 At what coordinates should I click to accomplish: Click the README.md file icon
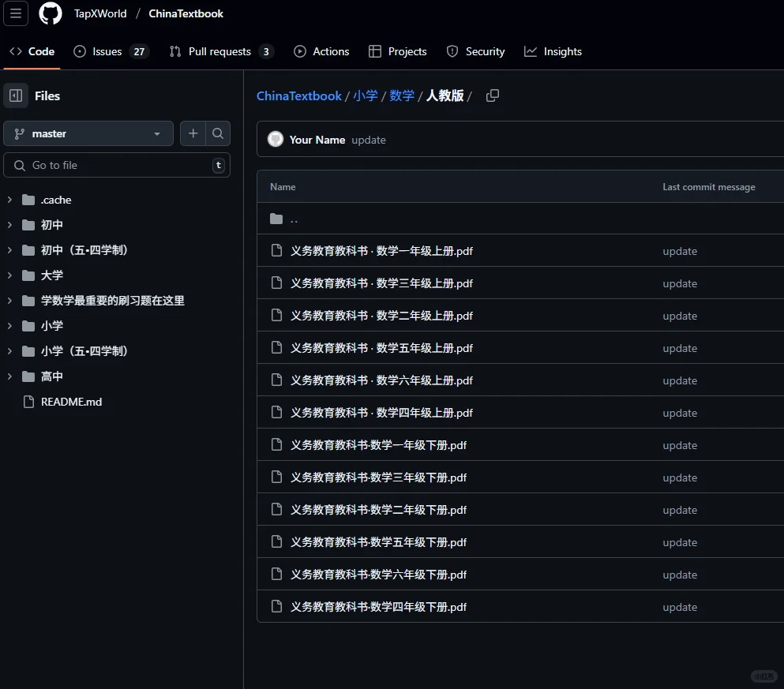point(28,402)
